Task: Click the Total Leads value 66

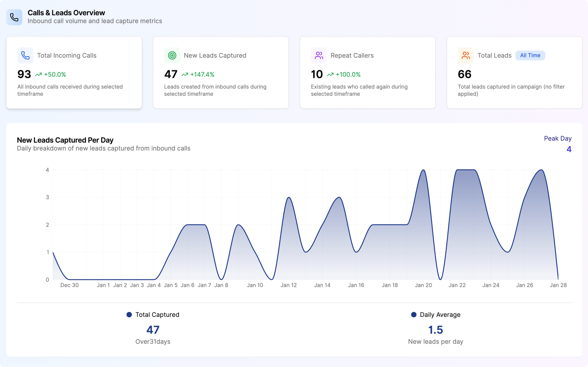Action: point(464,74)
